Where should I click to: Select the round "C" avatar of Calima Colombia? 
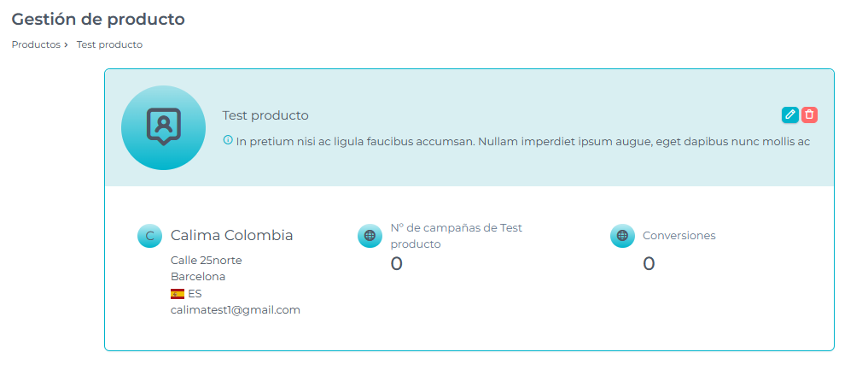(x=149, y=236)
